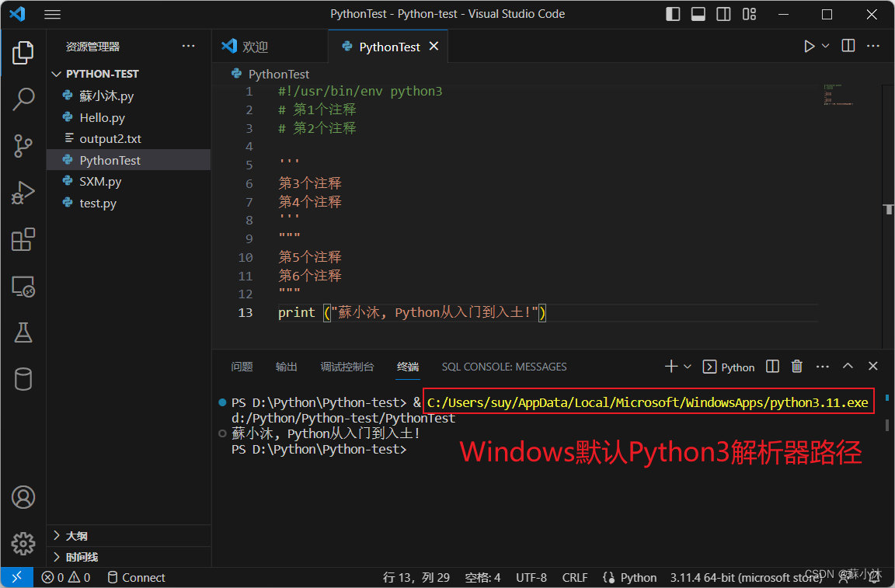Select the 3.11.4 64-bit interpreter entry
Image resolution: width=895 pixels, height=588 pixels.
coord(746,578)
